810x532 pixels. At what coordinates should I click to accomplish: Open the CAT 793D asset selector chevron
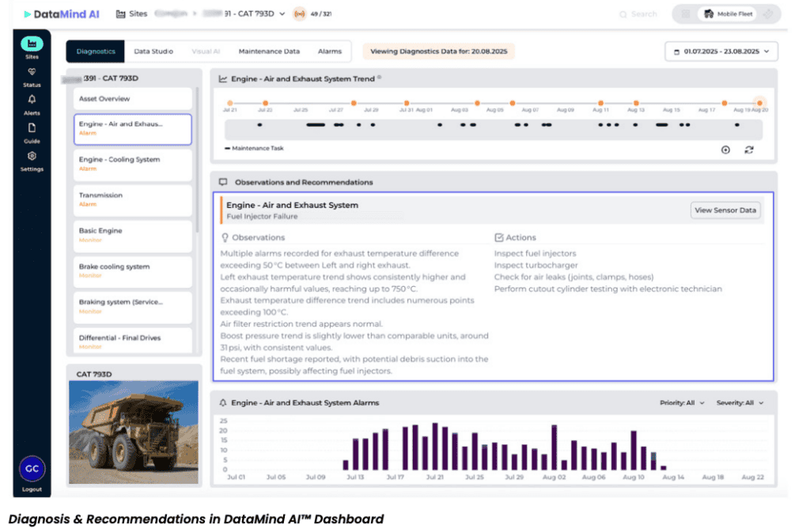pos(283,14)
